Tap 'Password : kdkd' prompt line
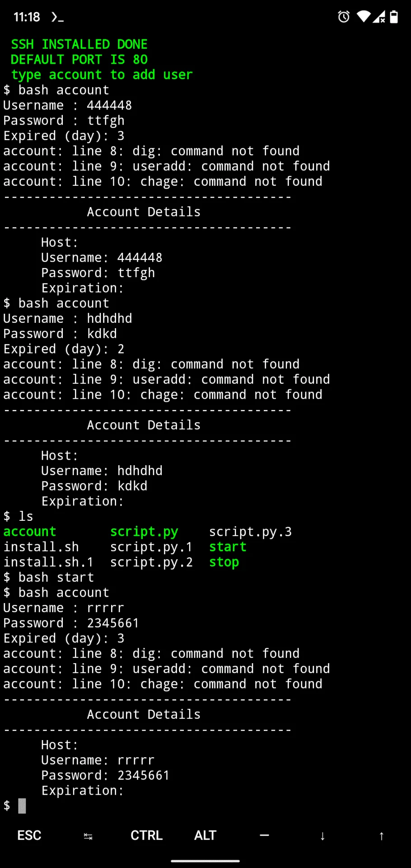The width and height of the screenshot is (411, 868). click(x=60, y=334)
